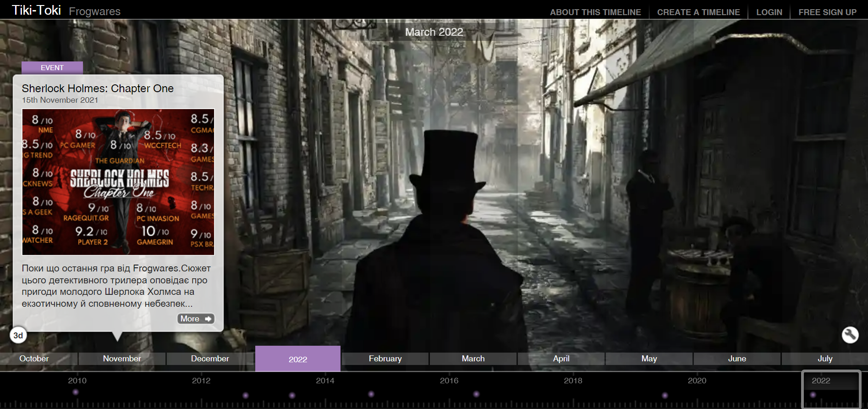Click the Ukrainian event description text

tap(116, 286)
